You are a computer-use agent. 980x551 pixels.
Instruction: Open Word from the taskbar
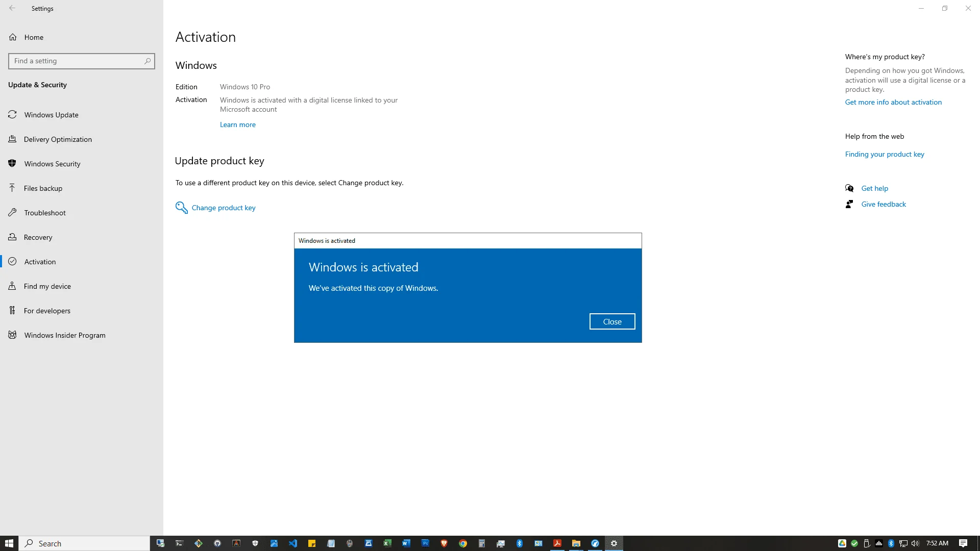(x=406, y=543)
